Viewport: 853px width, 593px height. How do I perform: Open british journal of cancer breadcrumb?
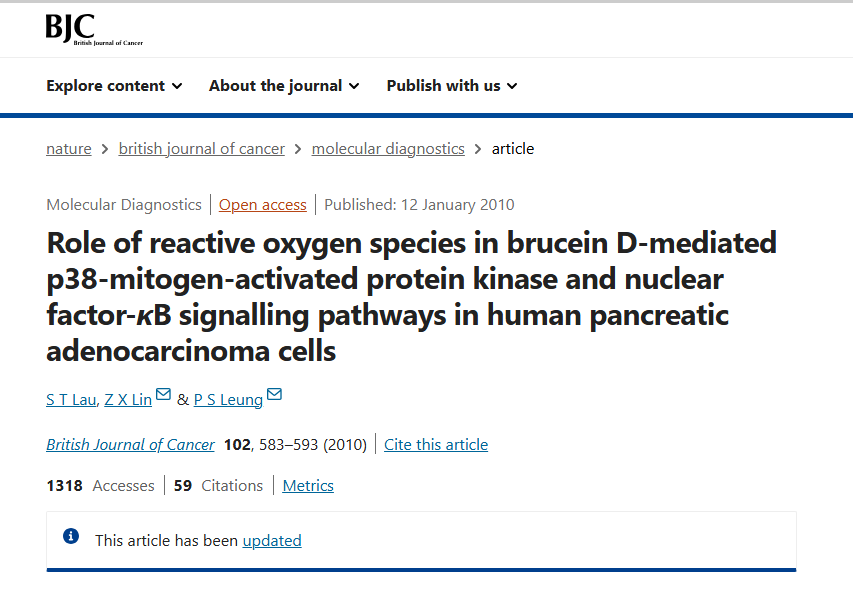201,149
